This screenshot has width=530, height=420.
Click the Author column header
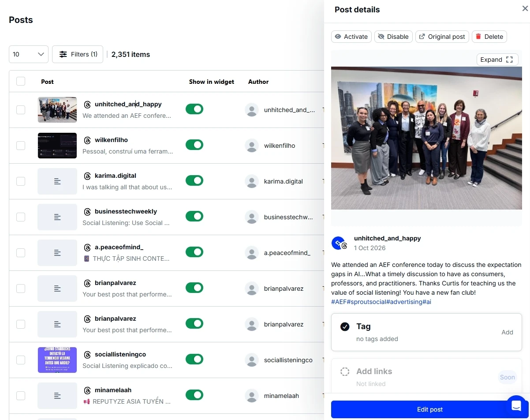[x=258, y=82]
